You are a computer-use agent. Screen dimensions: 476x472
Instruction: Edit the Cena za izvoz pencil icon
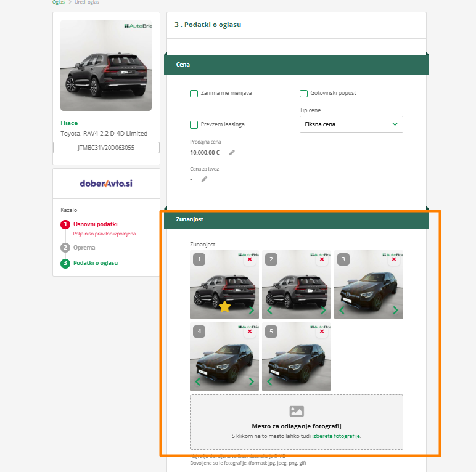204,179
